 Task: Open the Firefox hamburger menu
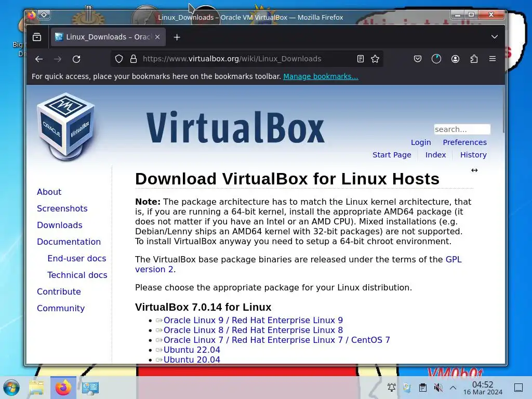(493, 59)
